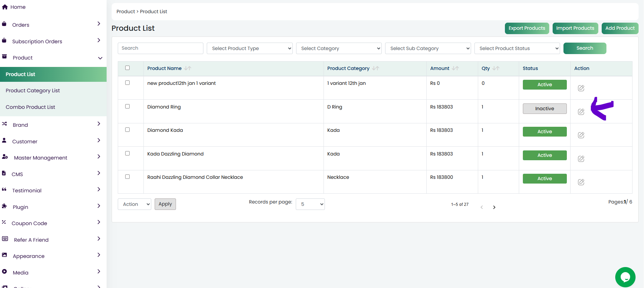Viewport: 644px width, 288px height.
Task: Open the bulk Action dropdown
Action: (x=134, y=204)
